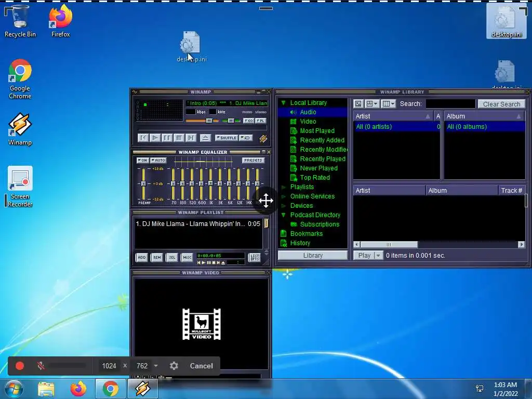The width and height of the screenshot is (532, 399).
Task: Open the playlist LIST OPTS menu
Action: 255,258
